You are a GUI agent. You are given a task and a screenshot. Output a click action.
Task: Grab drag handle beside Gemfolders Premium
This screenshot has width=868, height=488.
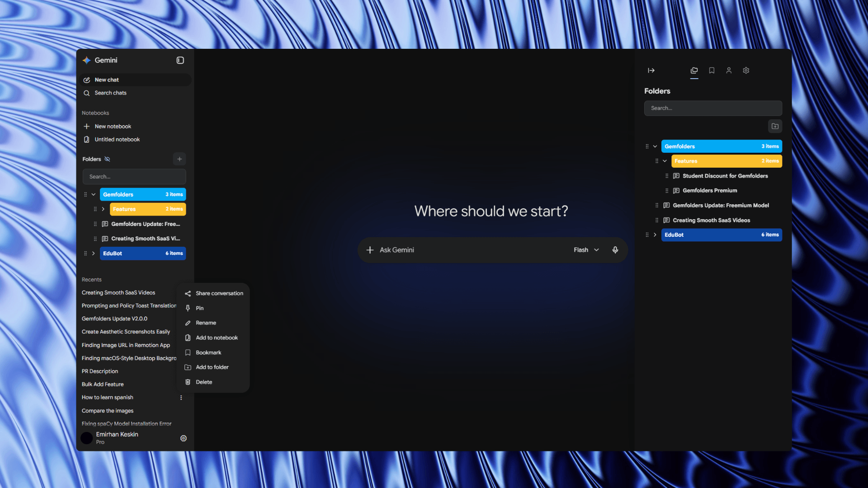click(x=667, y=191)
